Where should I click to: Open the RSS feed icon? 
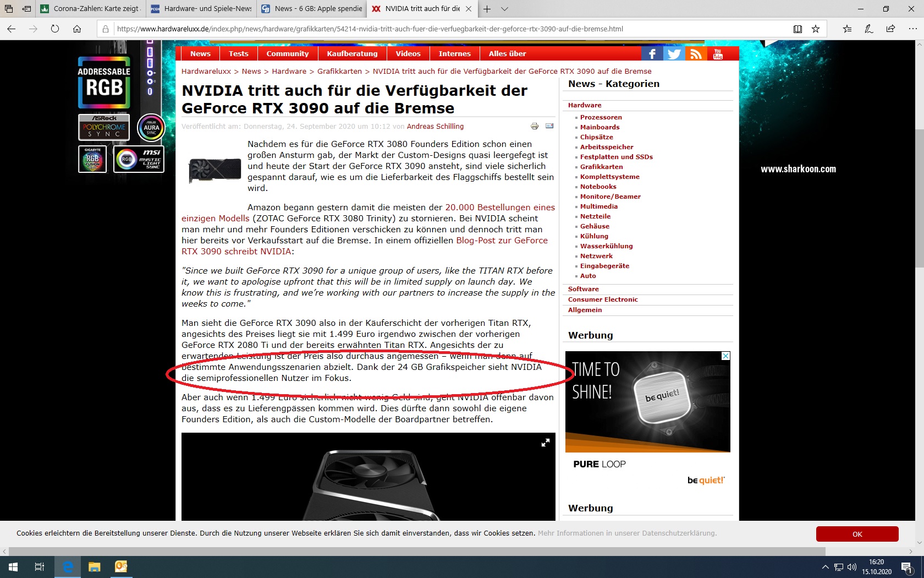pyautogui.click(x=696, y=53)
